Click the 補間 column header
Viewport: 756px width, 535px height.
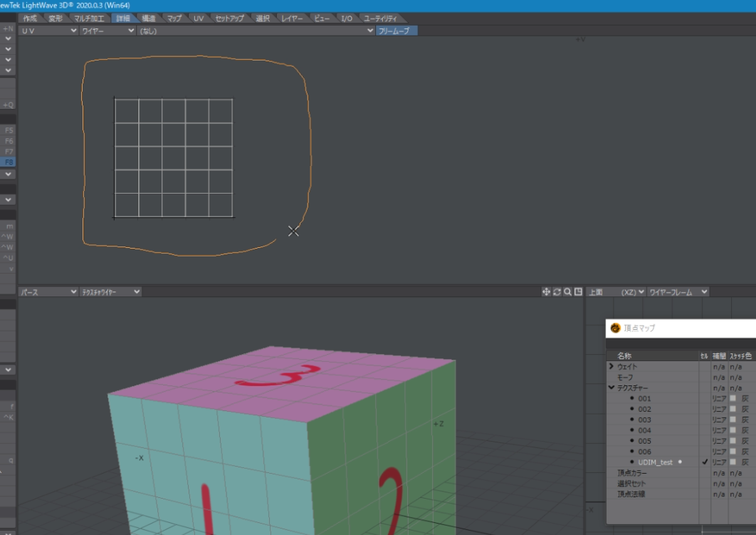click(719, 356)
